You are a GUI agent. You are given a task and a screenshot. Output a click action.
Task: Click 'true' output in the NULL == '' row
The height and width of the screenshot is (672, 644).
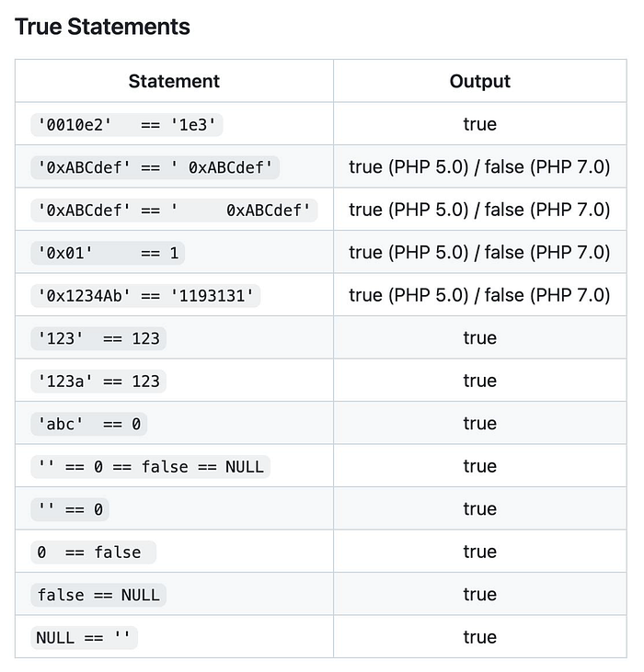coord(479,637)
